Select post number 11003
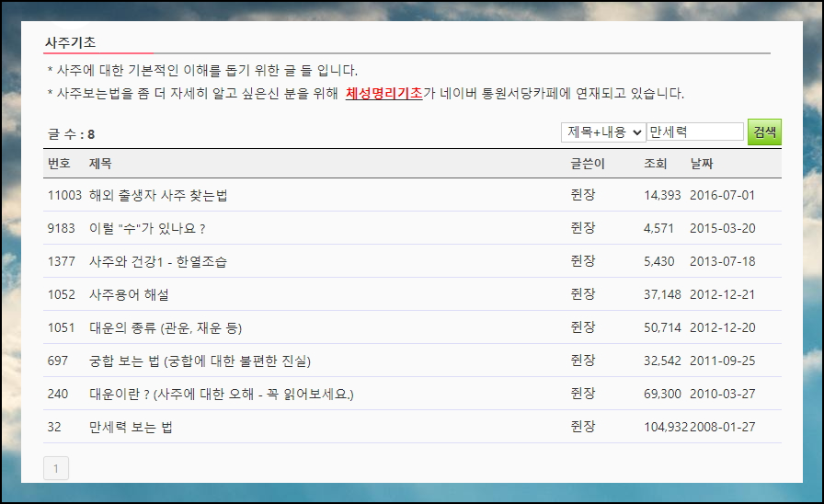The height and width of the screenshot is (504, 824). click(64, 196)
